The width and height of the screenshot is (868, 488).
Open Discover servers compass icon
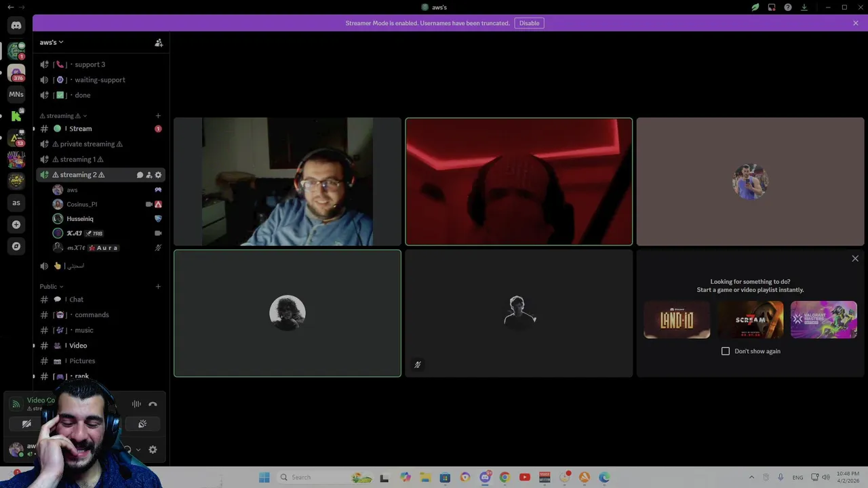(16, 246)
